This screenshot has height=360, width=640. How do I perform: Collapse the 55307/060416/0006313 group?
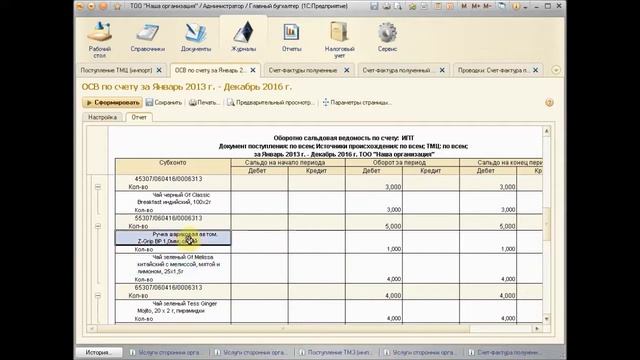point(98,226)
